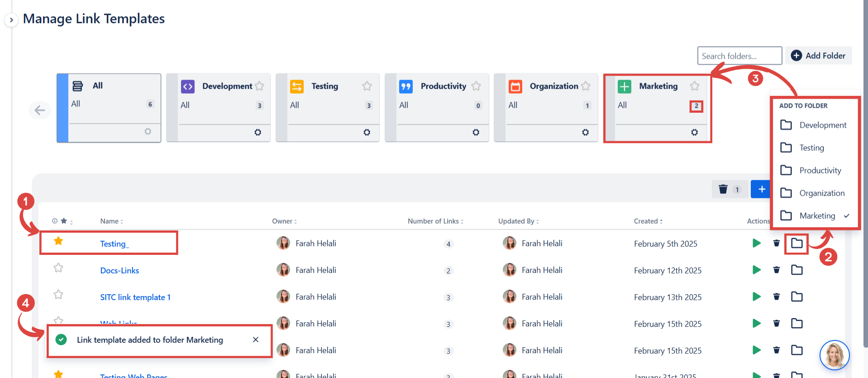Star the Productivity folder
Image resolution: width=868 pixels, height=378 pixels.
476,86
